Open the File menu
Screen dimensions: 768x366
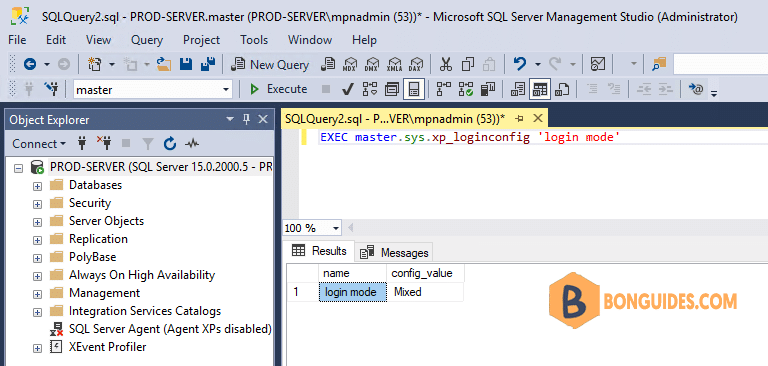click(x=18, y=40)
